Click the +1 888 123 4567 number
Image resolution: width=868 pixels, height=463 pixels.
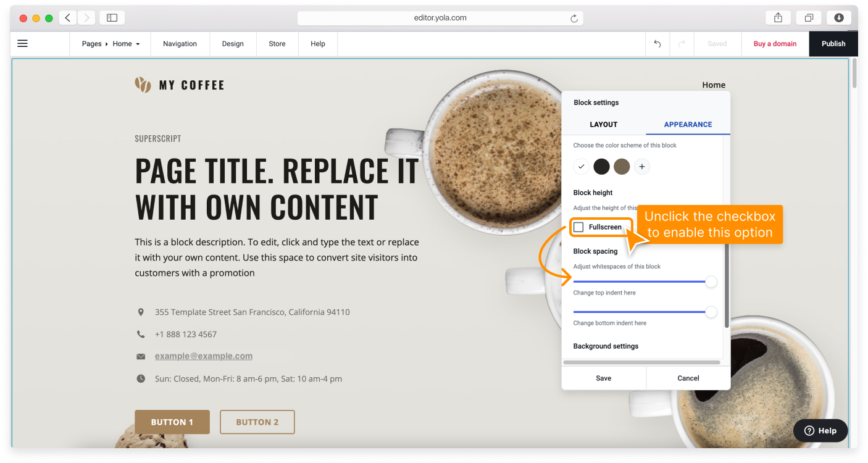[x=186, y=335]
